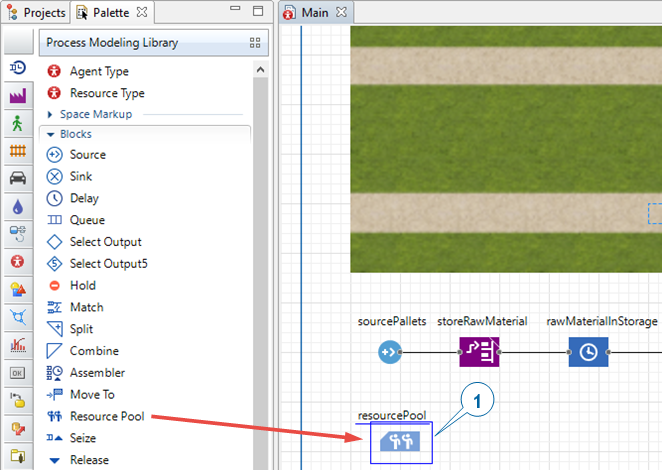Open the Road Traffic Library car icon
Image resolution: width=662 pixels, height=470 pixels.
[x=18, y=178]
